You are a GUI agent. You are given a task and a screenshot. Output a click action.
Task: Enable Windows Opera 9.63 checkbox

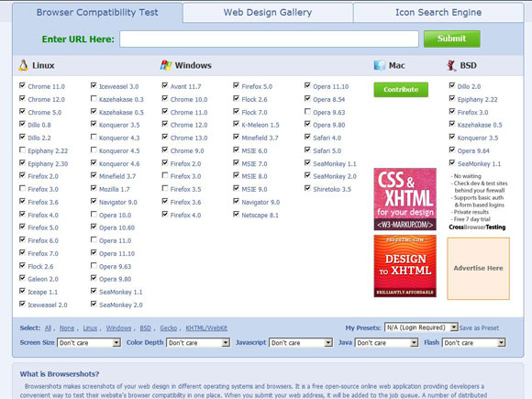click(307, 111)
